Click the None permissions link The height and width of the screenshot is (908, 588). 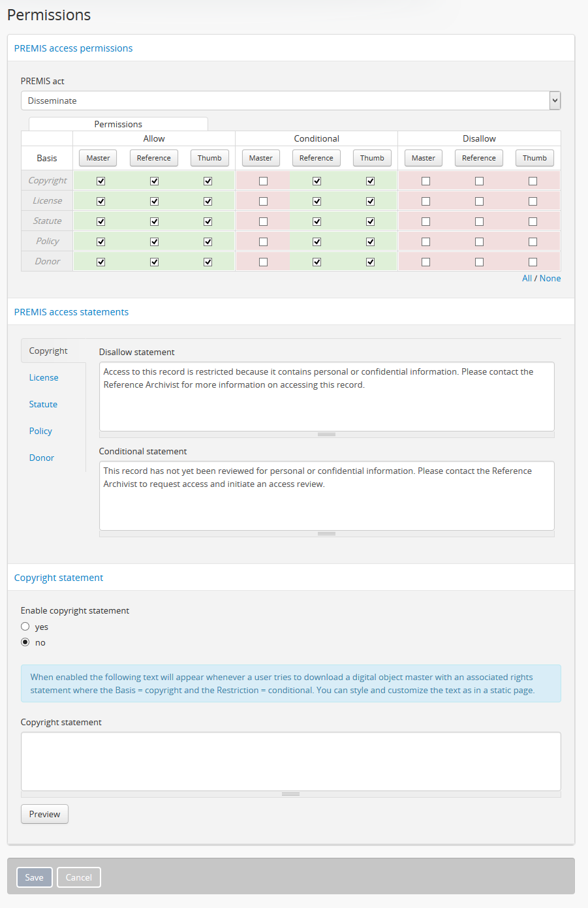click(x=550, y=278)
